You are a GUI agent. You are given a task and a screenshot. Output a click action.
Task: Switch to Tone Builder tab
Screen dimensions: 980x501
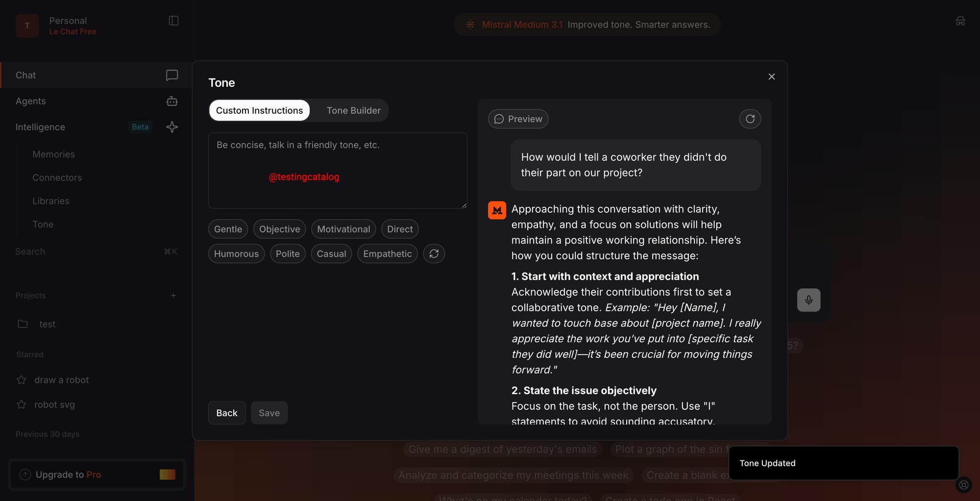[353, 110]
